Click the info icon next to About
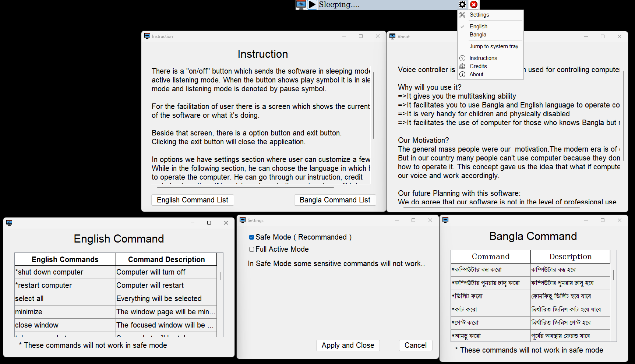 click(x=462, y=74)
